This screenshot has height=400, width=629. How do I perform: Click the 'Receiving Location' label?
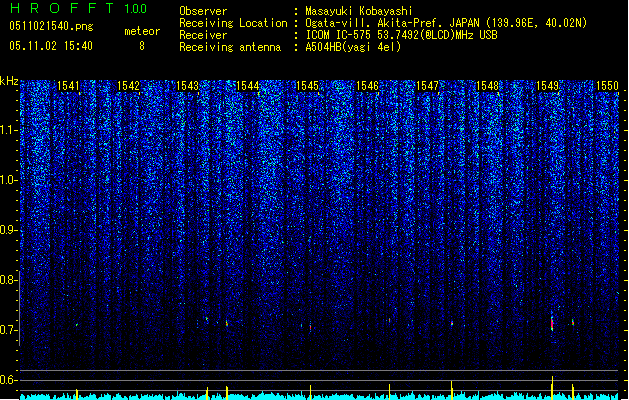[233, 23]
